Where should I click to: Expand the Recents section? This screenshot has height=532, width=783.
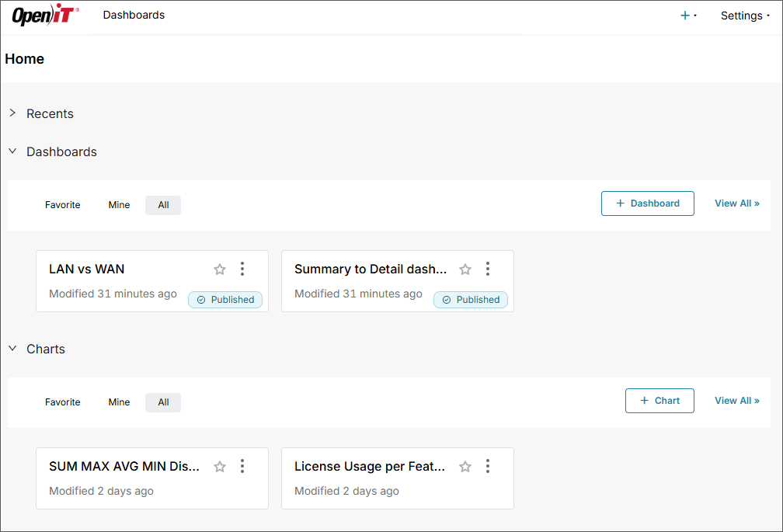click(13, 113)
